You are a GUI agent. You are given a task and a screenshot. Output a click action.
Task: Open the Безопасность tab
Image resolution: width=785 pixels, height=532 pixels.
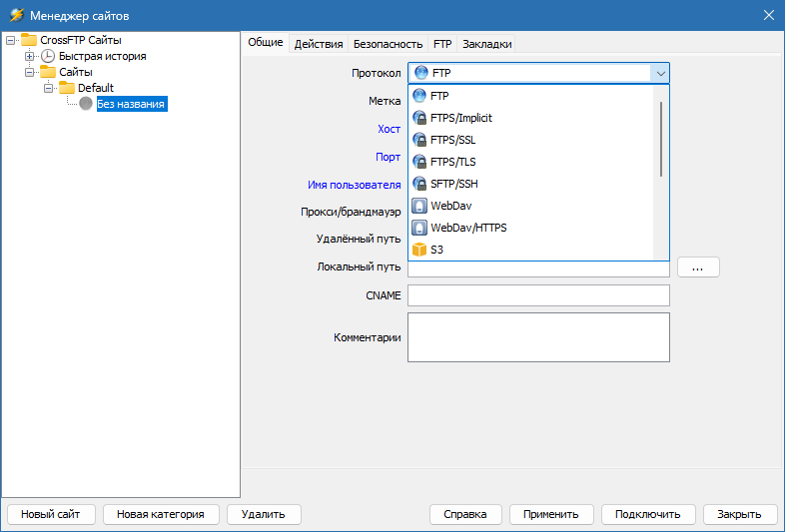click(x=388, y=44)
